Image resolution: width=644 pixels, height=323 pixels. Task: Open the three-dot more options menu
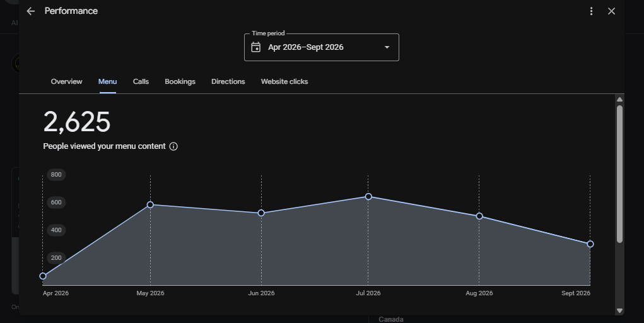591,11
